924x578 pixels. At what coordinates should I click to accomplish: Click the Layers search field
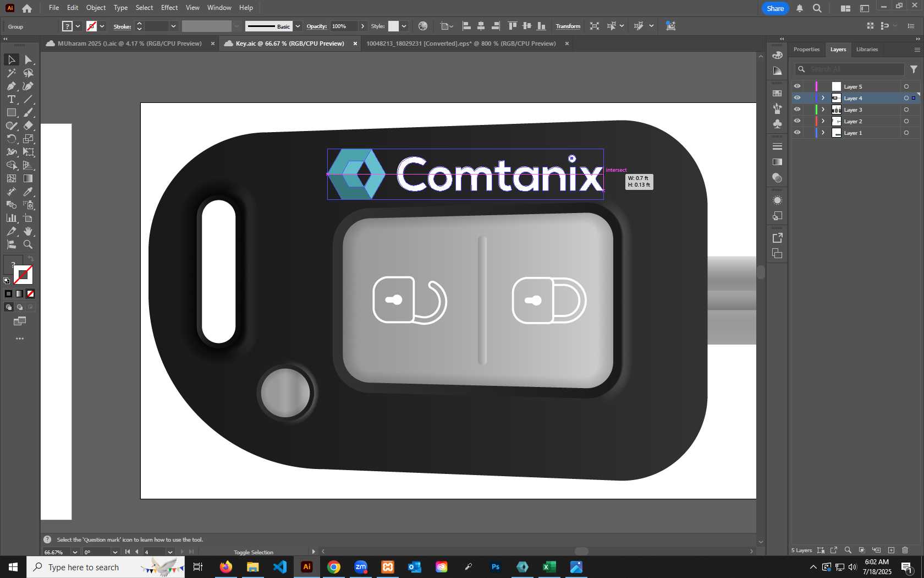(x=850, y=69)
